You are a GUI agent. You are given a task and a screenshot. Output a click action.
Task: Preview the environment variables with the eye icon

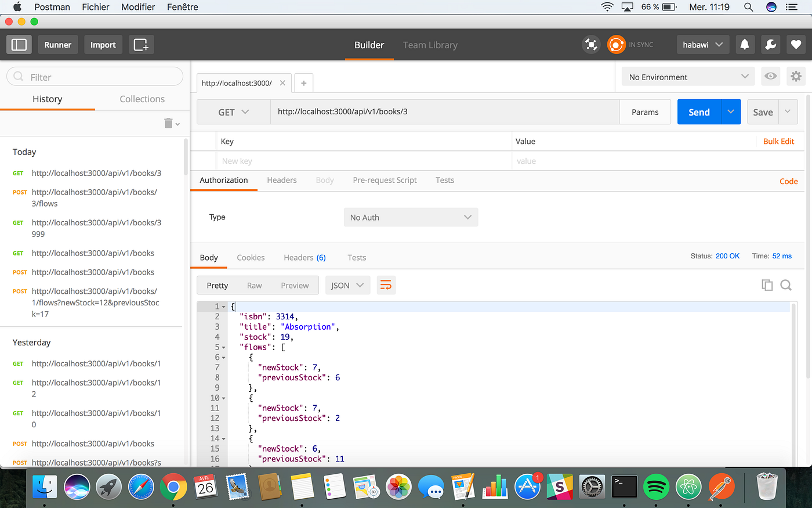770,76
